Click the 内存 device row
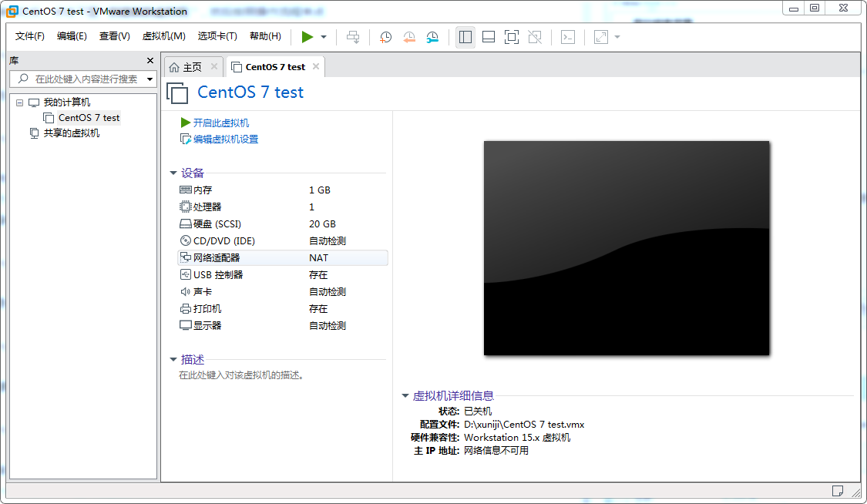The width and height of the screenshot is (867, 504). (283, 190)
